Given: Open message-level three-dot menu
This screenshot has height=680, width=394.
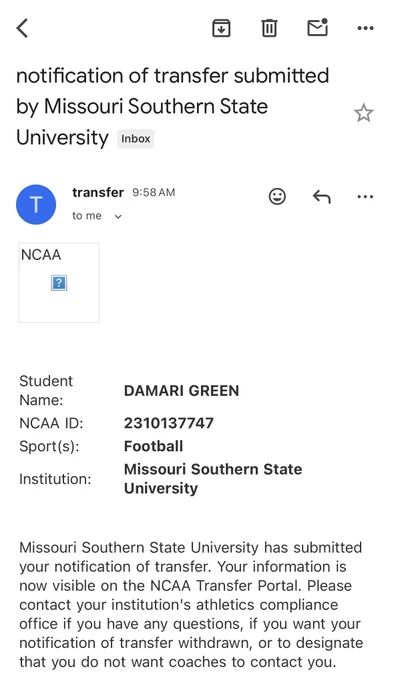Looking at the screenshot, I should click(365, 197).
